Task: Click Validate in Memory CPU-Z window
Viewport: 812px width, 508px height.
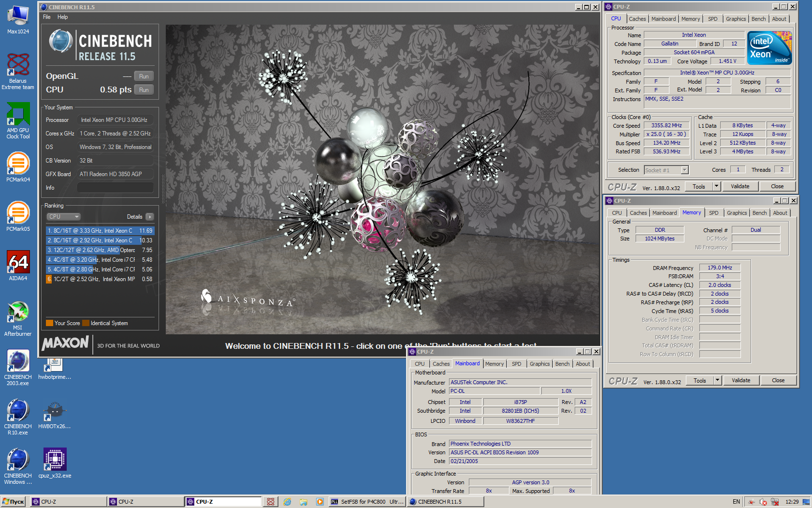Action: (x=741, y=380)
